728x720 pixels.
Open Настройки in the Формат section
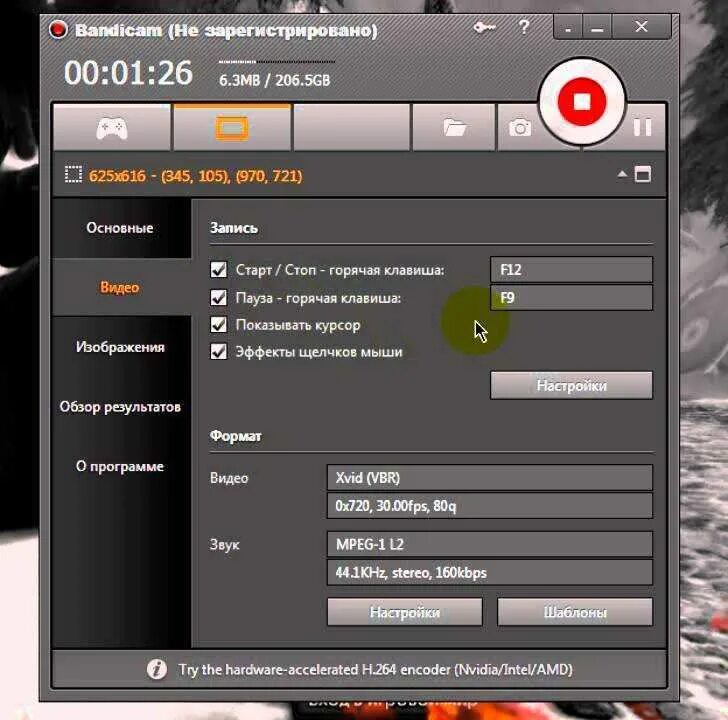405,612
